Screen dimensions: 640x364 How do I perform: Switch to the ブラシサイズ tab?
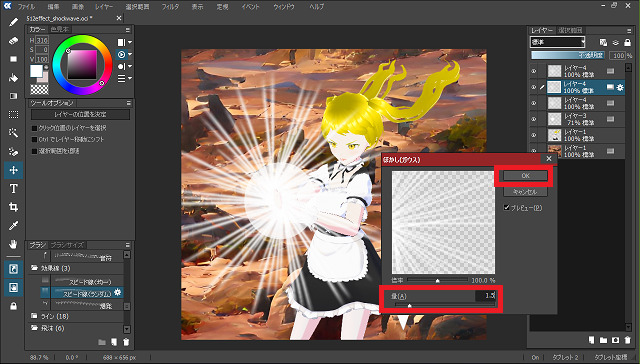coord(67,245)
